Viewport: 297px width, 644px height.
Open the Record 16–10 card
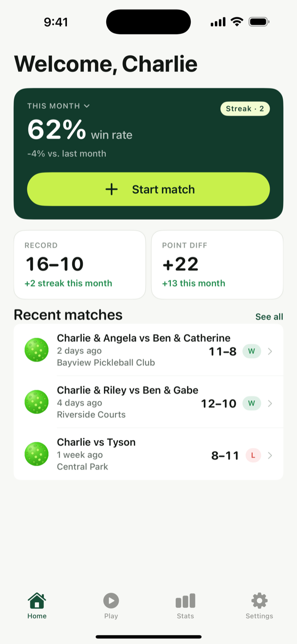[x=80, y=265]
